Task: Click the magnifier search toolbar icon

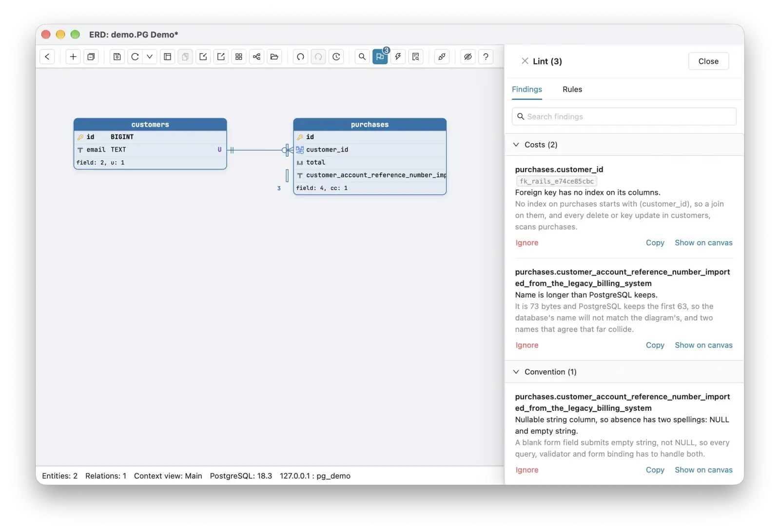Action: tap(362, 57)
